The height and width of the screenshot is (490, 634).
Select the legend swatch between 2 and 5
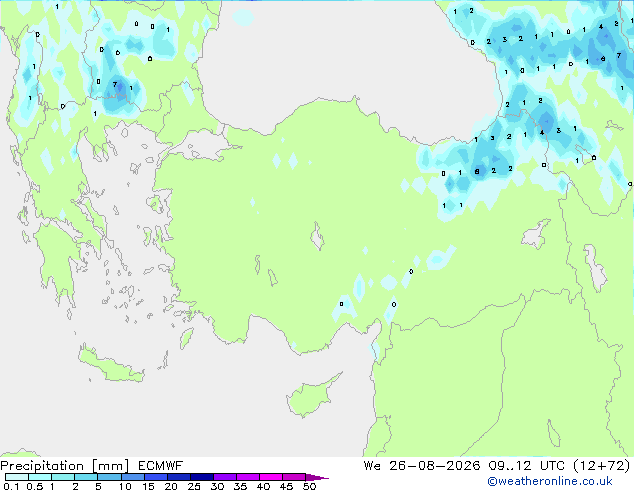[x=86, y=477]
